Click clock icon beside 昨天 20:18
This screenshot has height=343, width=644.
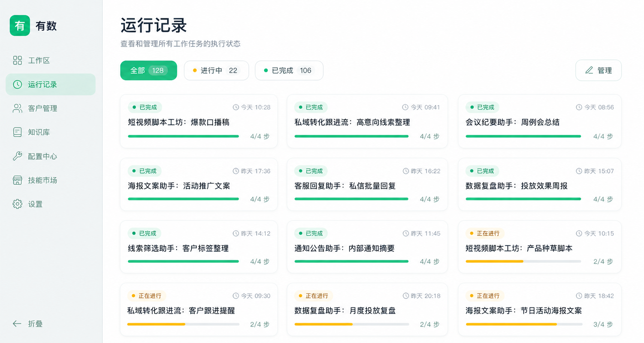(x=406, y=296)
